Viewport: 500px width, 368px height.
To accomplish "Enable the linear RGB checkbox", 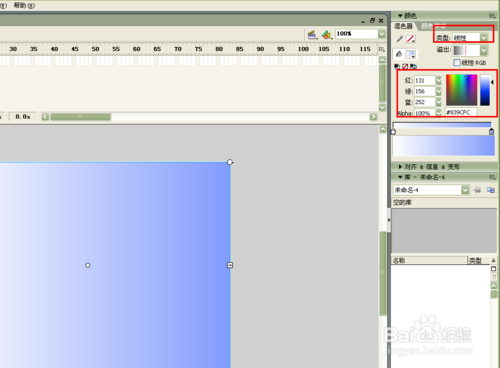I will [x=457, y=63].
